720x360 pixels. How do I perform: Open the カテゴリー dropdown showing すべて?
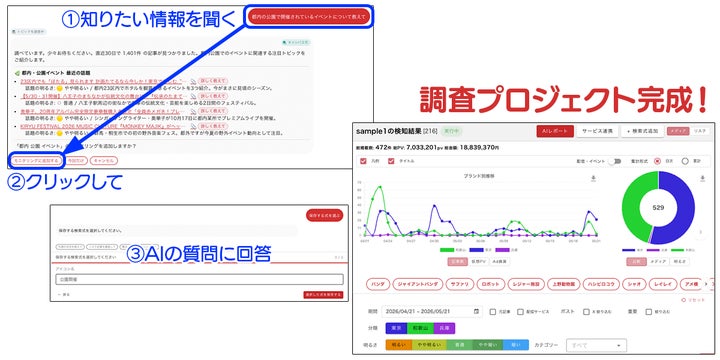(596, 345)
